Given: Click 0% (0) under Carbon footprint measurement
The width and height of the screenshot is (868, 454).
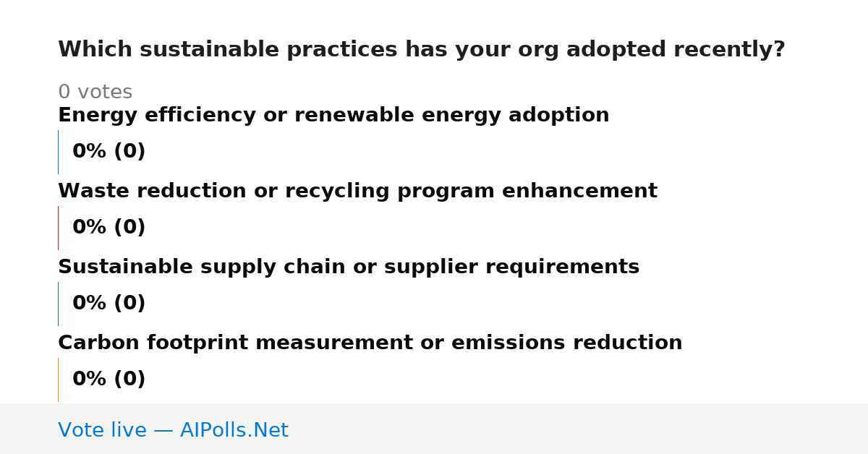Looking at the screenshot, I should (x=109, y=380).
